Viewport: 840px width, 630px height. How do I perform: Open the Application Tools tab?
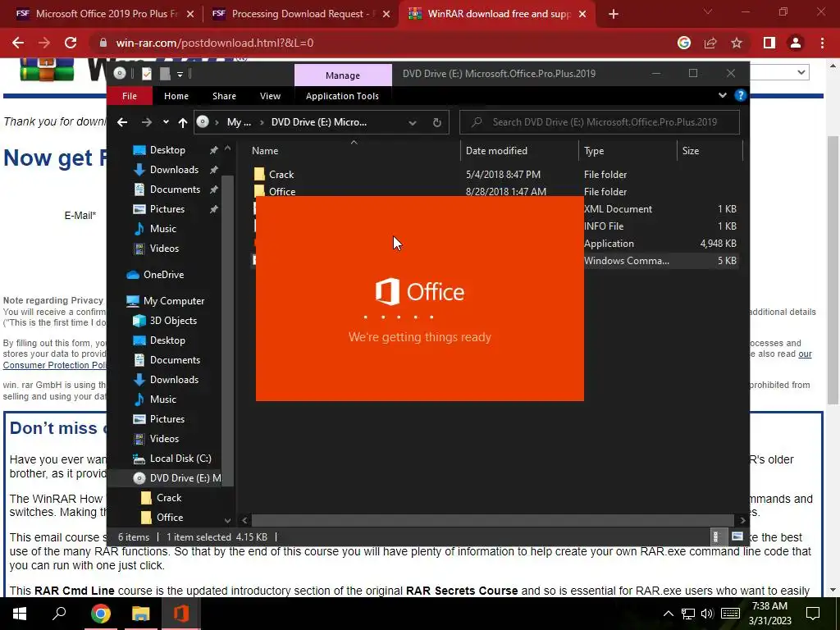tap(342, 96)
